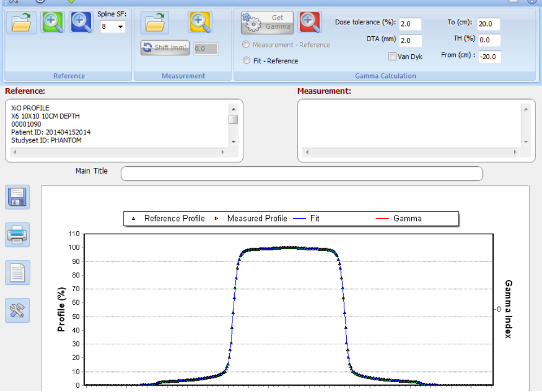Expand the Spline SF dropdown
This screenshot has width=542, height=392.
click(120, 27)
